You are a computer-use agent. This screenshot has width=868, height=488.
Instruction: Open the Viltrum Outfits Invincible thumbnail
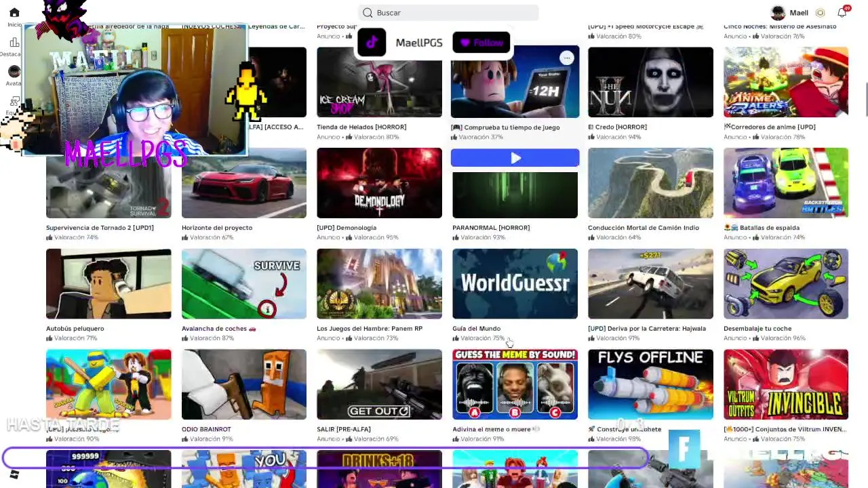pyautogui.click(x=786, y=384)
